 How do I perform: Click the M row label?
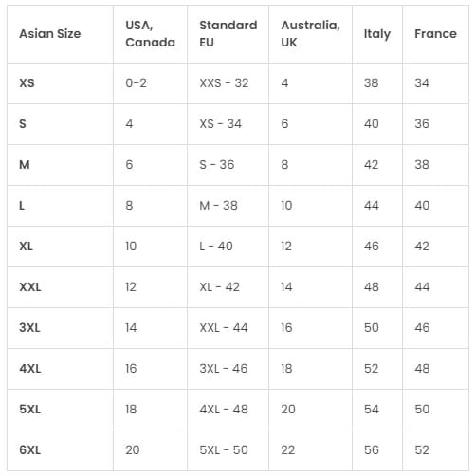coord(25,165)
